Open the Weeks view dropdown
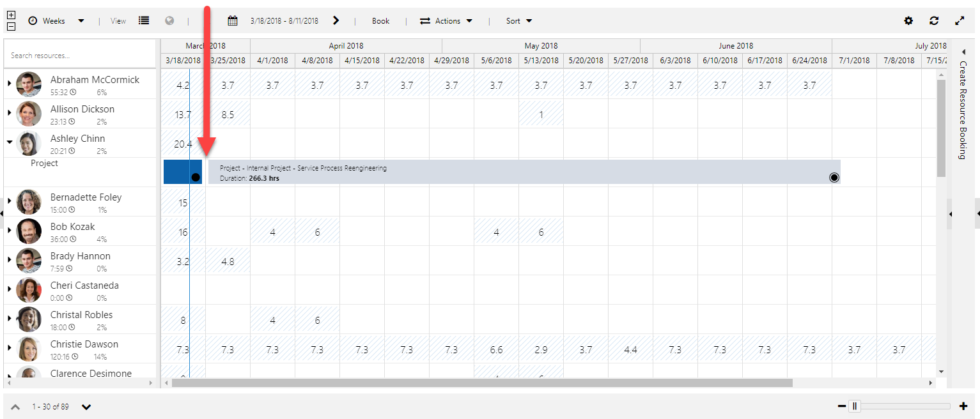This screenshot has height=419, width=980. pos(56,20)
